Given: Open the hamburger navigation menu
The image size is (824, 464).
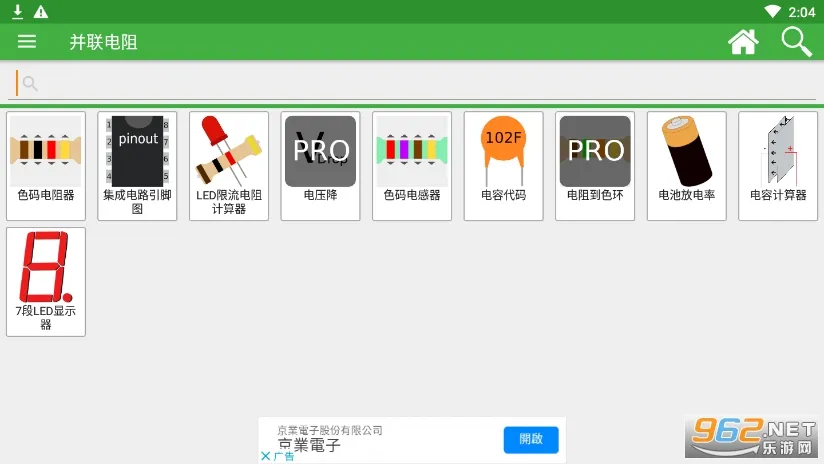Looking at the screenshot, I should 27,41.
